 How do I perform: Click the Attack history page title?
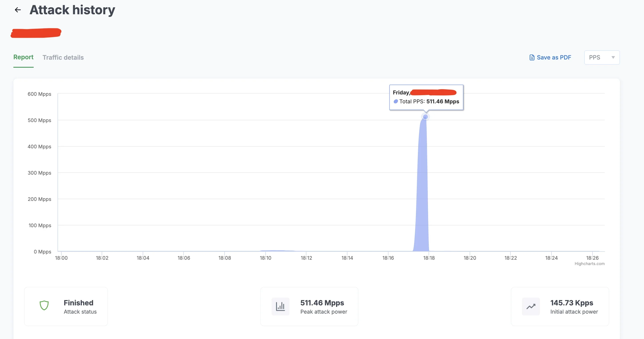point(72,10)
